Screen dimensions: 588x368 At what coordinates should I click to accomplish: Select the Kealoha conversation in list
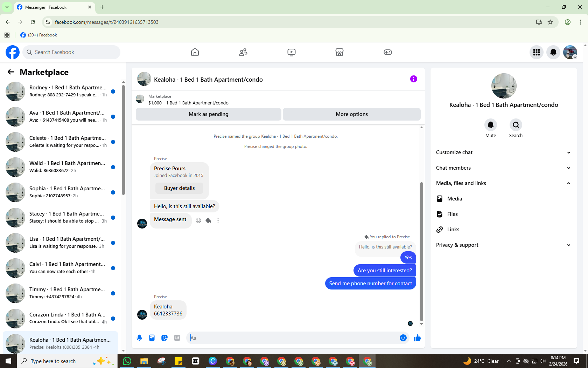(x=60, y=343)
